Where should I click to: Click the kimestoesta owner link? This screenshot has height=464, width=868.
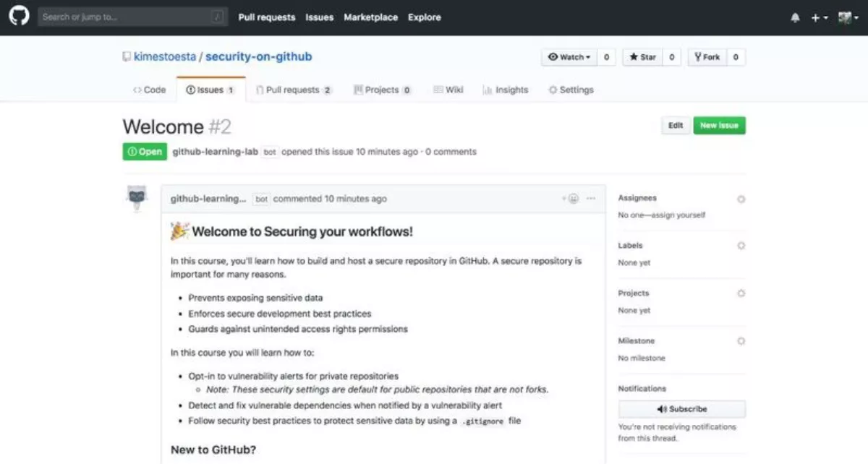click(x=164, y=56)
